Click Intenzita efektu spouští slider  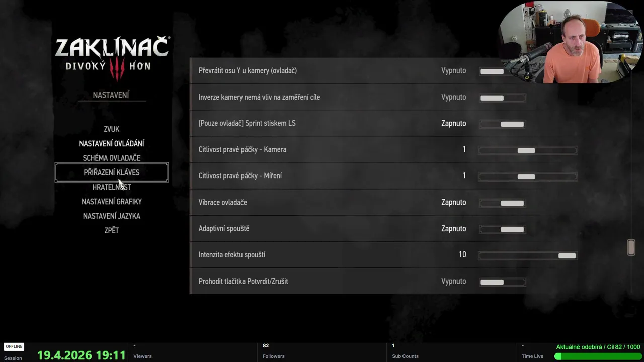coord(527,255)
